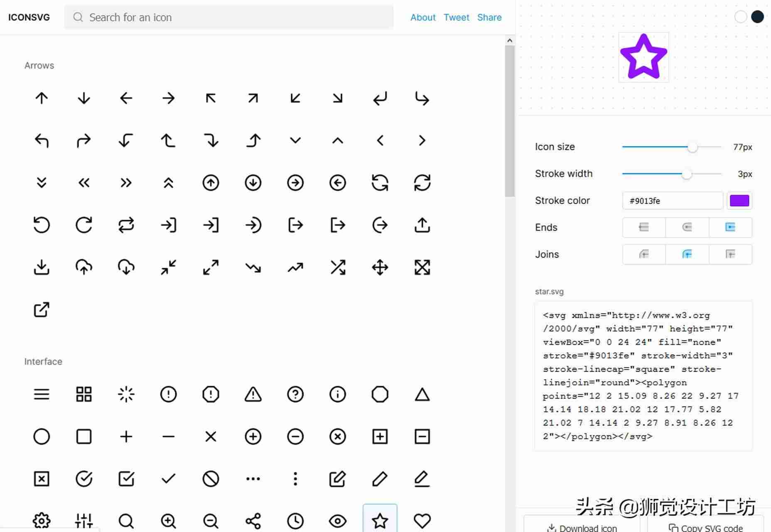The image size is (771, 532).
Task: Choose the external link icon
Action: coord(42,310)
